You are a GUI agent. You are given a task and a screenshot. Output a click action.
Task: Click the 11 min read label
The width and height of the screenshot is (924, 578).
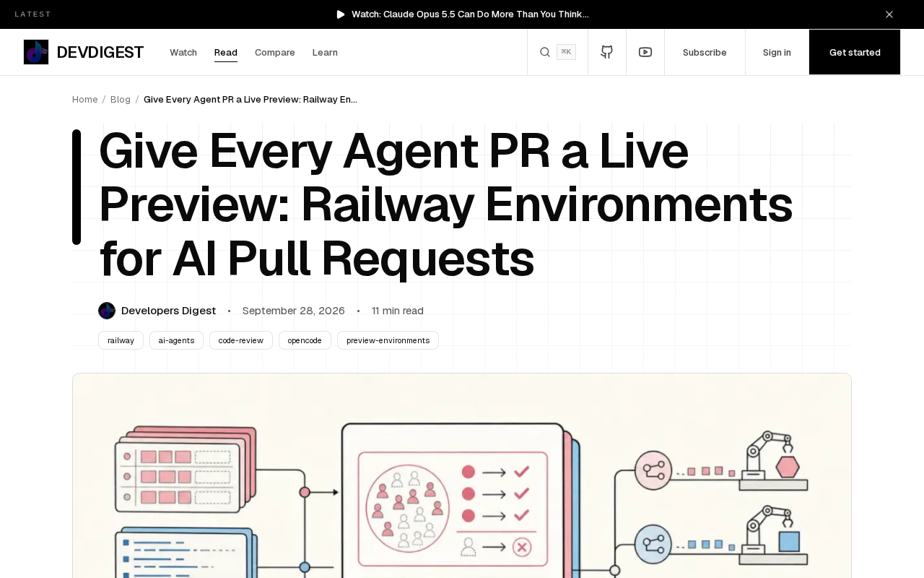398,311
